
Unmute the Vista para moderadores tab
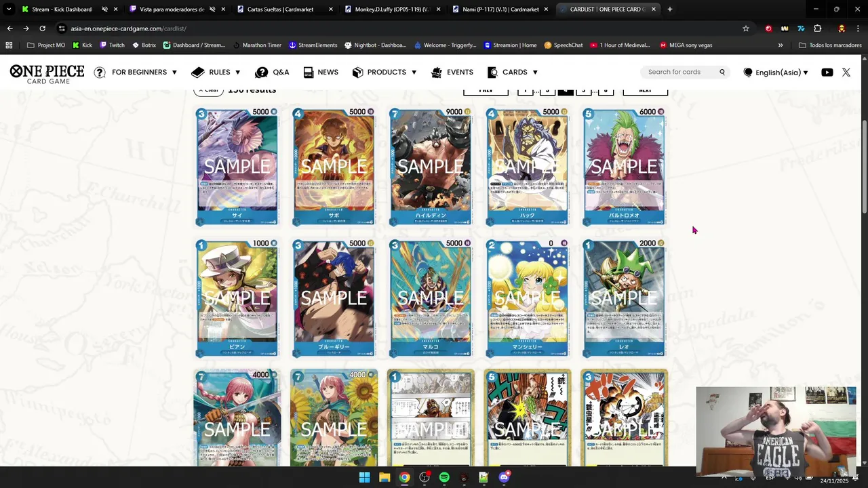coord(212,9)
